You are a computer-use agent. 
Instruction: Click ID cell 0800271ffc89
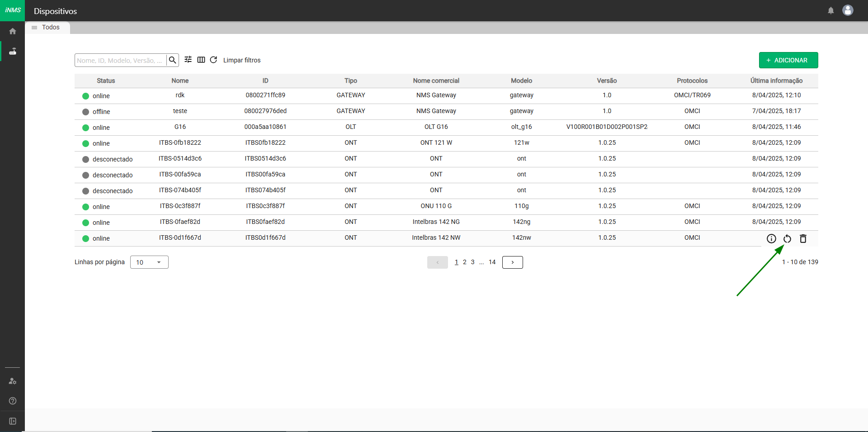(265, 95)
